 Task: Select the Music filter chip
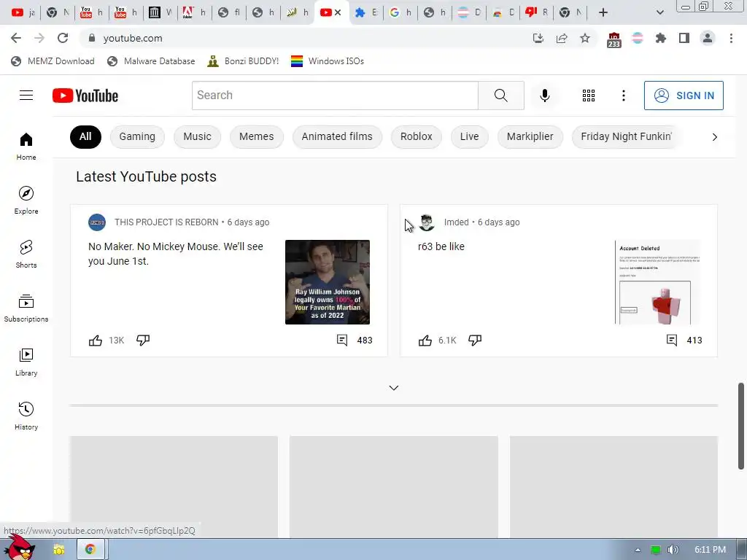pyautogui.click(x=197, y=136)
